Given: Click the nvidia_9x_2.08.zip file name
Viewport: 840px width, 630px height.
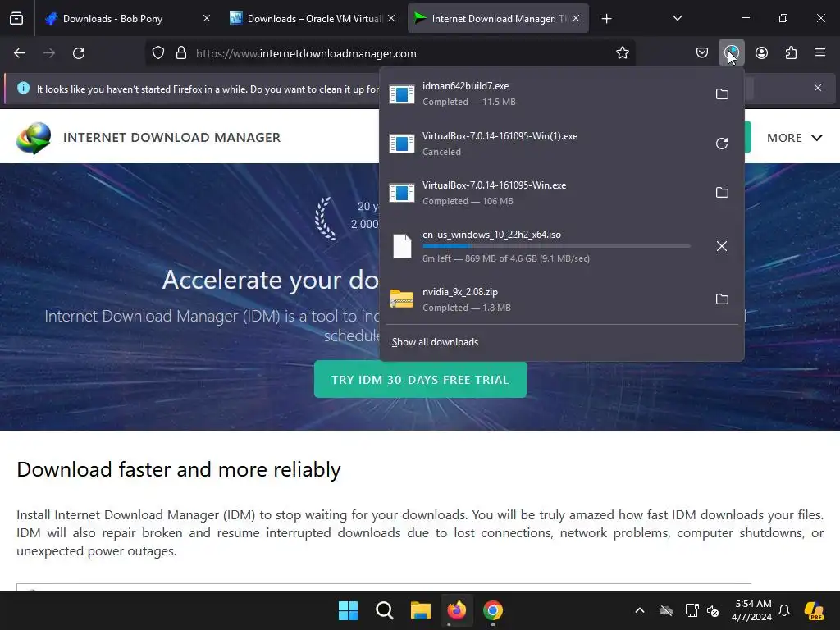Looking at the screenshot, I should coord(460,292).
